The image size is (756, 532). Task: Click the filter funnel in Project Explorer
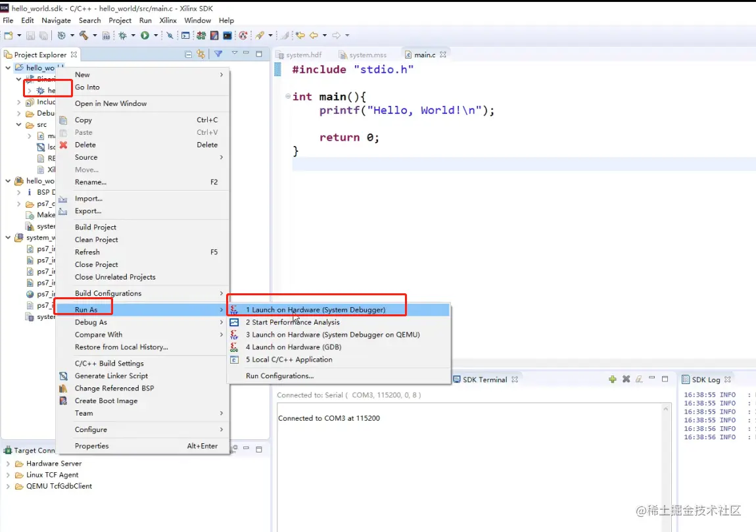click(x=218, y=54)
